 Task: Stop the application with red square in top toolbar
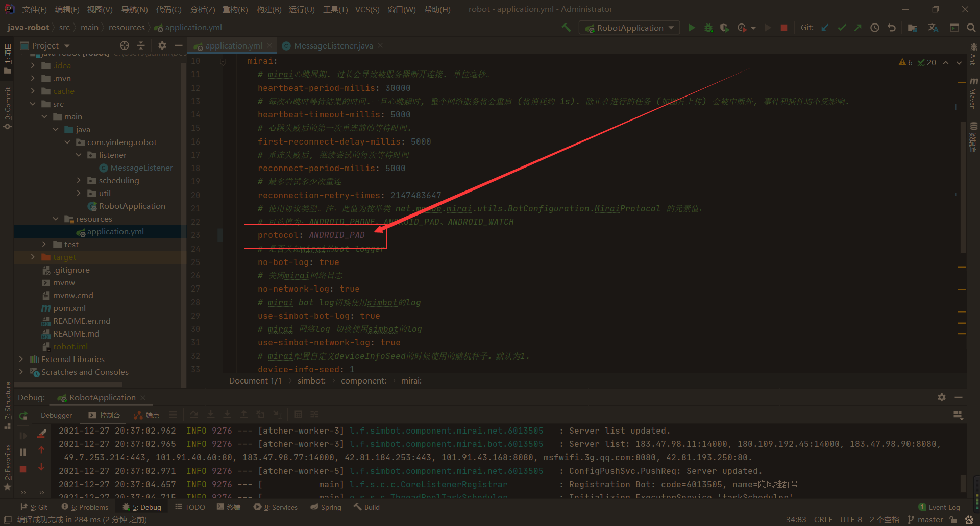coord(784,28)
